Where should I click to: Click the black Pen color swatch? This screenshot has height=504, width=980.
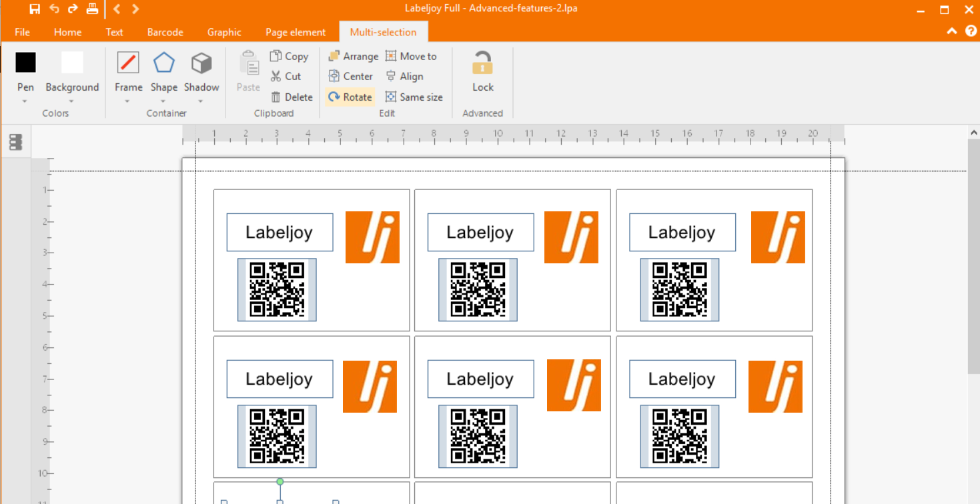point(25,63)
